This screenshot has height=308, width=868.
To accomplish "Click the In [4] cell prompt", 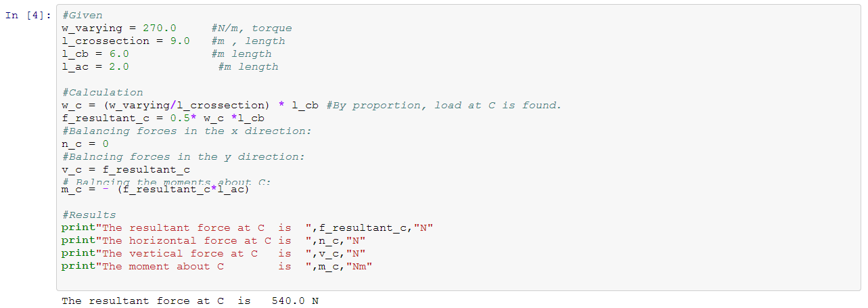I will 28,16.
